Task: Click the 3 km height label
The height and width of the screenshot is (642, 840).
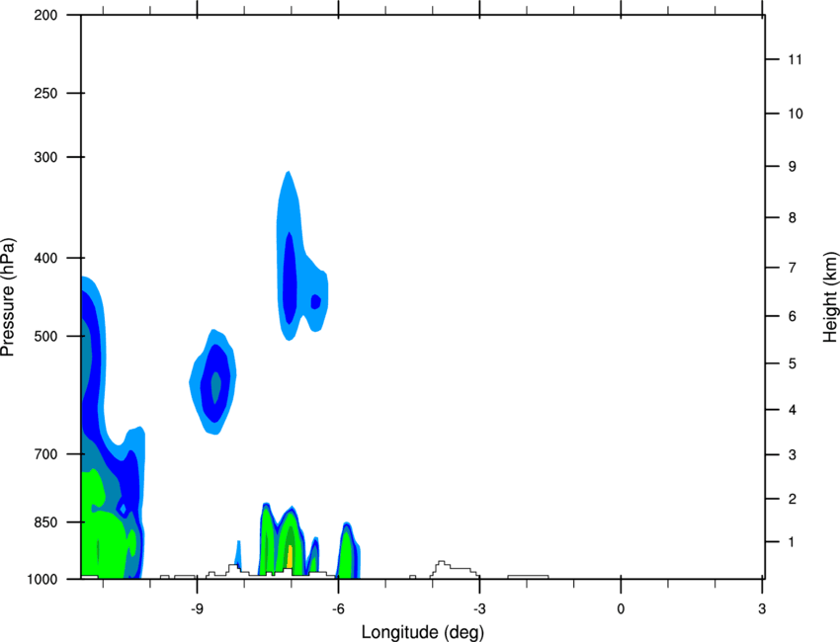Action: [x=793, y=455]
